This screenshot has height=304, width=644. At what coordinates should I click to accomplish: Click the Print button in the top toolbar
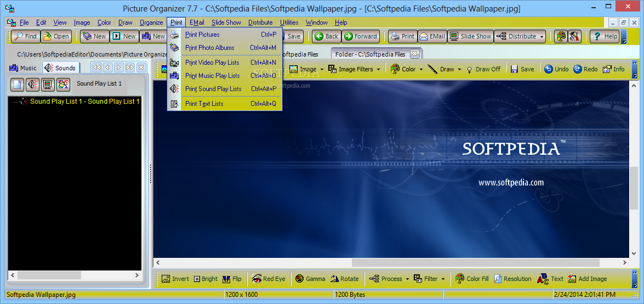403,36
